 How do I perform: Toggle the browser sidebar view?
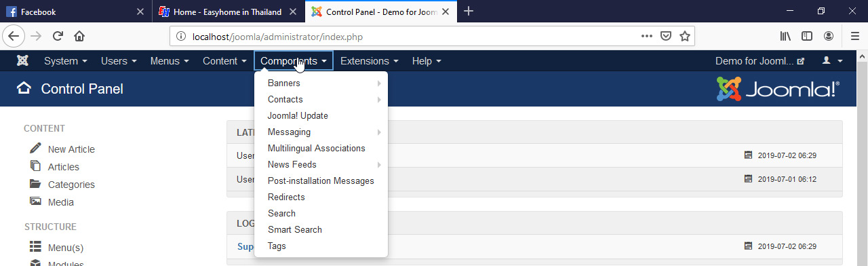pyautogui.click(x=807, y=36)
